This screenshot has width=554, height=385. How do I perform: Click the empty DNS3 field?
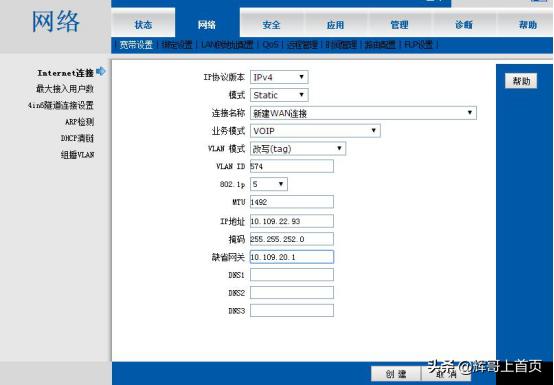pyautogui.click(x=292, y=311)
